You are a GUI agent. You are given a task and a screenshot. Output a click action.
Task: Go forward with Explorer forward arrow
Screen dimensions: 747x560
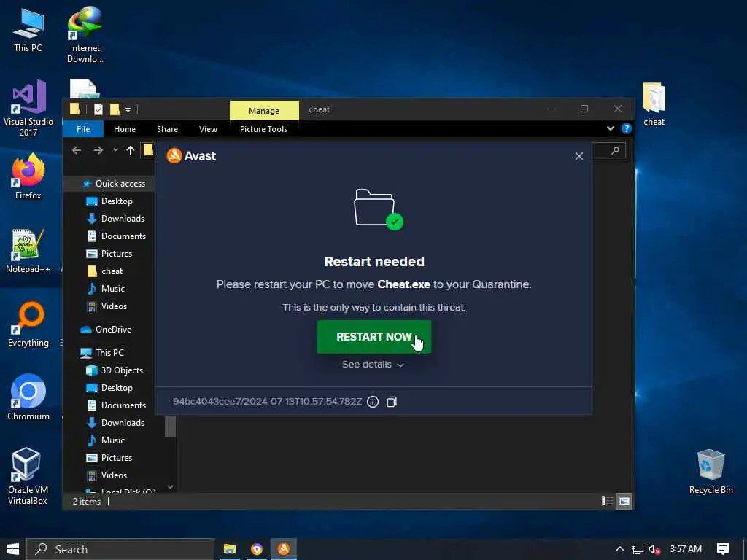click(98, 150)
